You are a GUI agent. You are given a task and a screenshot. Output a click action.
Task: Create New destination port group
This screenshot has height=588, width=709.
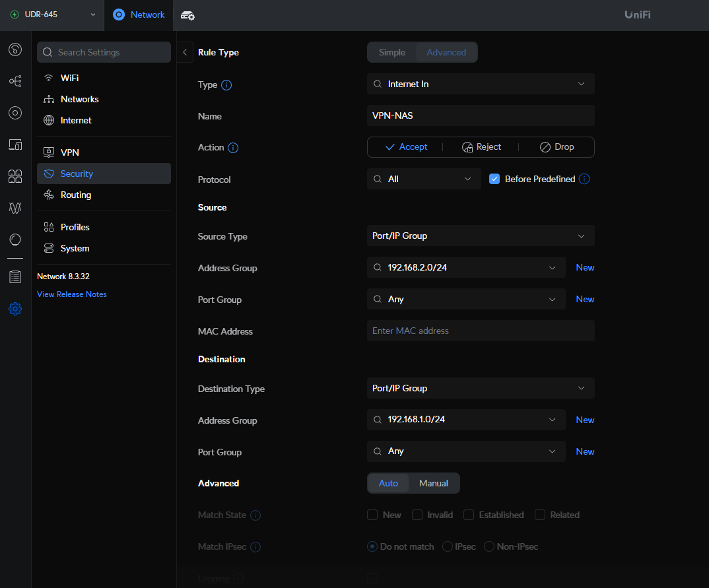585,451
